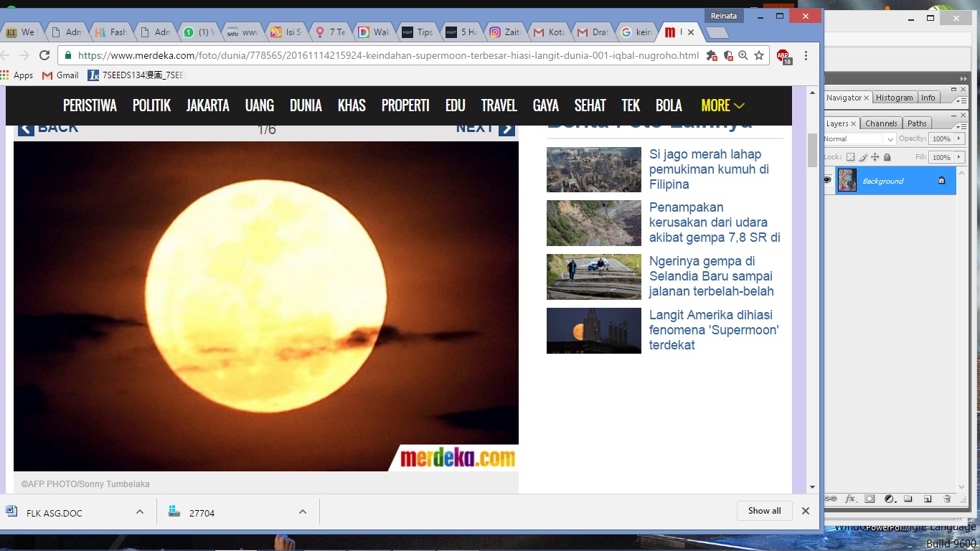Create new adjustment layer icon in Photoshop
Screen dimensions: 980x551
(889, 499)
